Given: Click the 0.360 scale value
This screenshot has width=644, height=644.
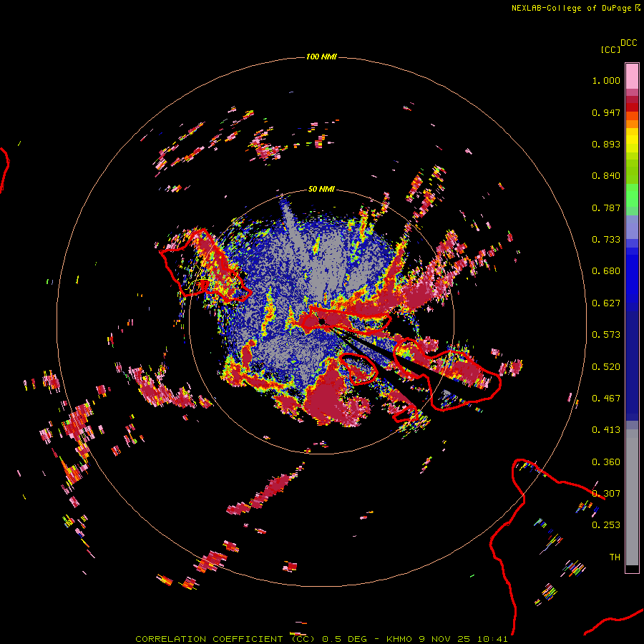Looking at the screenshot, I should point(606,462).
